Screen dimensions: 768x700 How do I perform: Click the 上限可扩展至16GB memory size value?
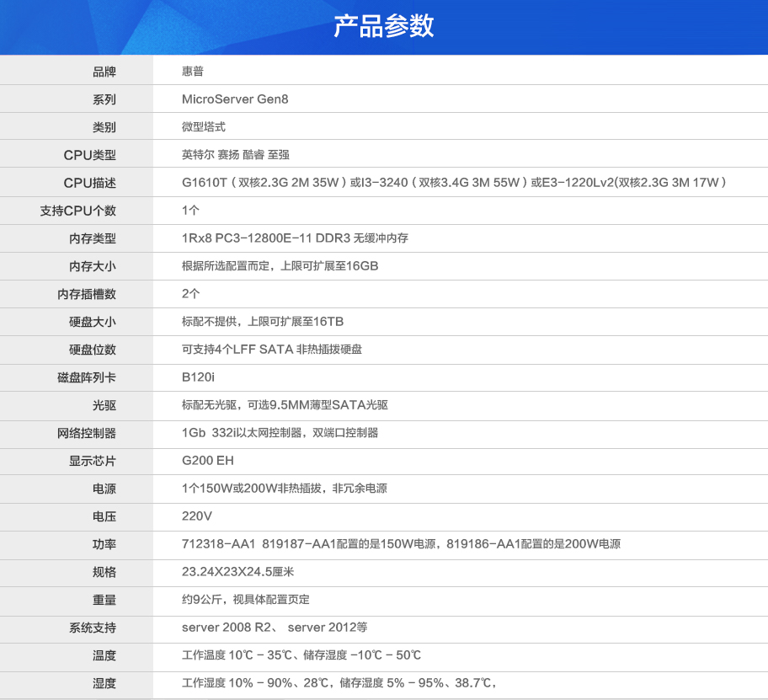coord(280,266)
